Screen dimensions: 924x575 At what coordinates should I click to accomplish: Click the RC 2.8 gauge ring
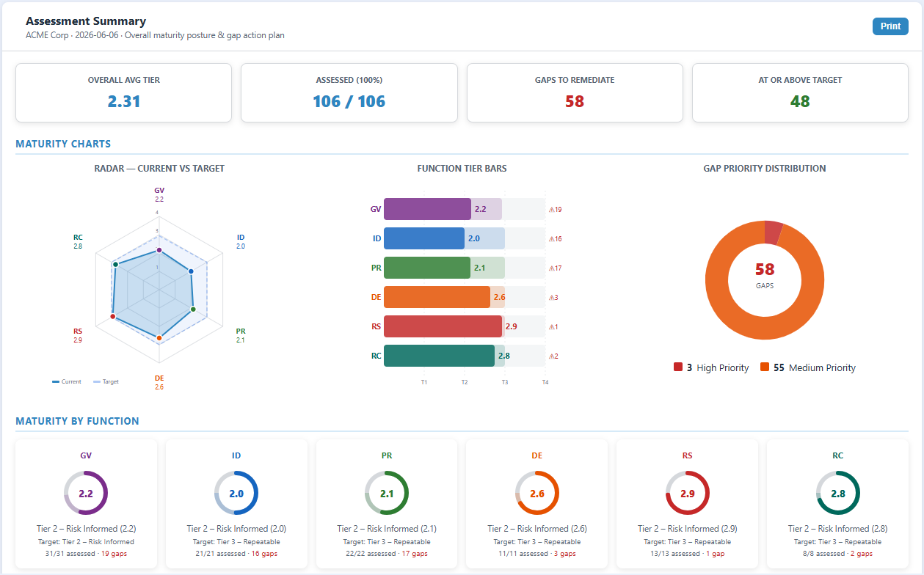[838, 494]
